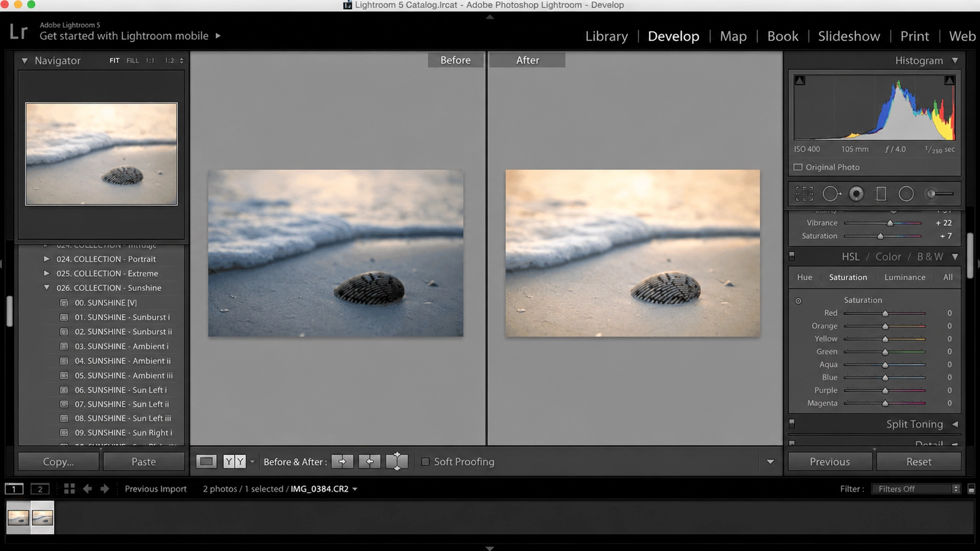Open preset 00. SUNSHINE [V] icon
This screenshot has width=980, height=551.
(x=64, y=303)
